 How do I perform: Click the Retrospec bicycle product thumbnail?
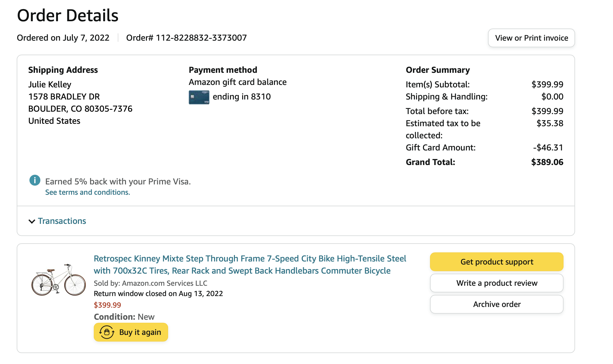tap(59, 280)
